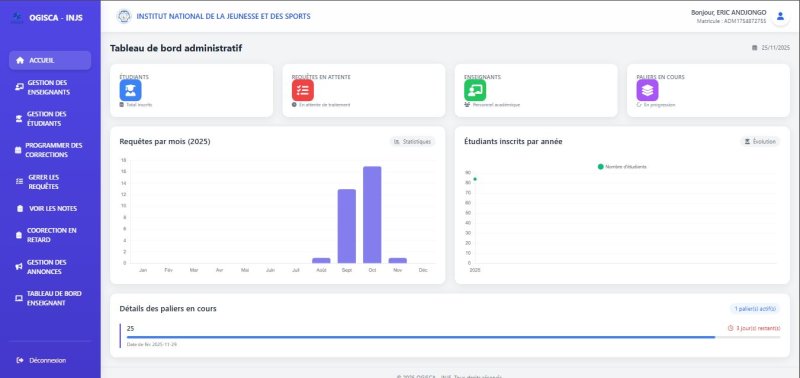Click the blue palier progress bar

421,337
